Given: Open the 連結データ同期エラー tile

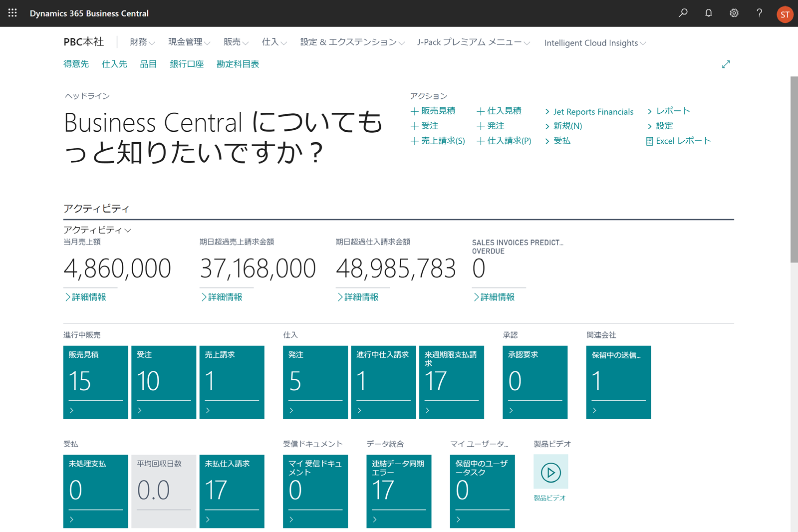Looking at the screenshot, I should click(x=399, y=491).
